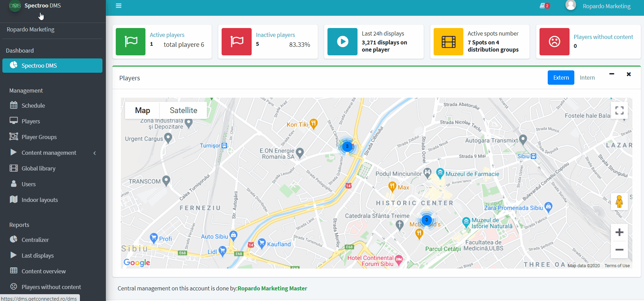
Task: Open the Google logo link on the map
Action: [x=137, y=262]
